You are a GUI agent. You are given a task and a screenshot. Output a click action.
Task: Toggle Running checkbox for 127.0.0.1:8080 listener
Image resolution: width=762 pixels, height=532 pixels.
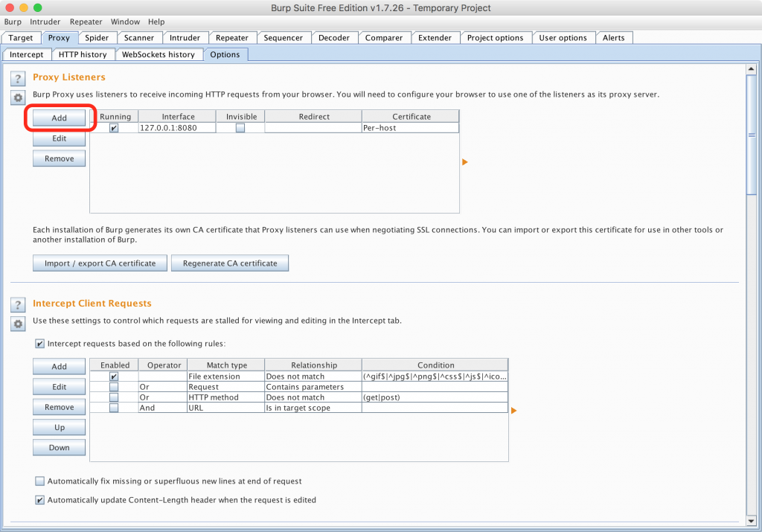click(x=114, y=128)
